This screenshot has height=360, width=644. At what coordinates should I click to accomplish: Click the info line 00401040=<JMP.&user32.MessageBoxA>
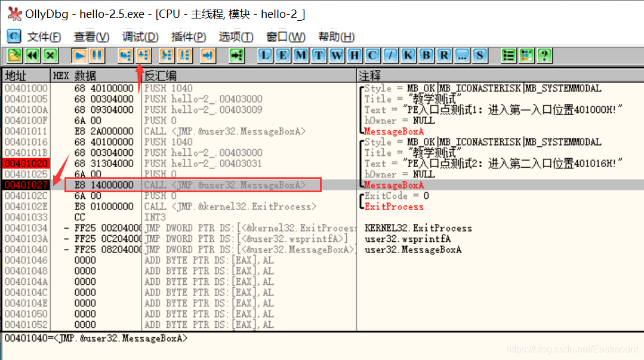95,339
